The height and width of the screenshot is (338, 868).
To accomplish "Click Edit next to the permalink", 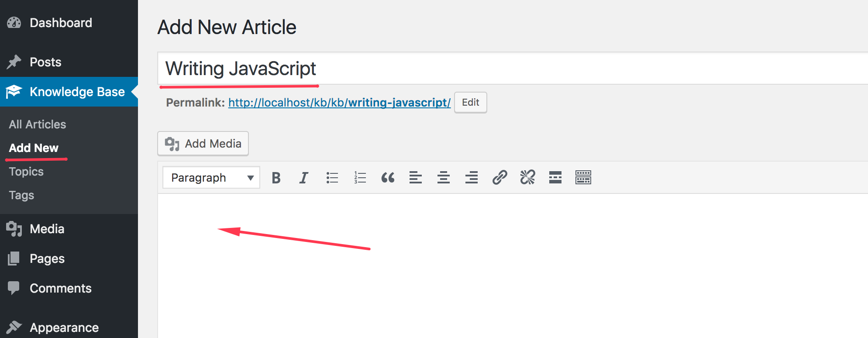I will (x=471, y=103).
